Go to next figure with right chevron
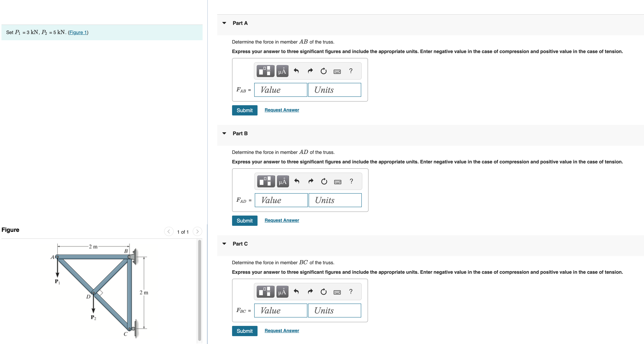 (x=197, y=232)
